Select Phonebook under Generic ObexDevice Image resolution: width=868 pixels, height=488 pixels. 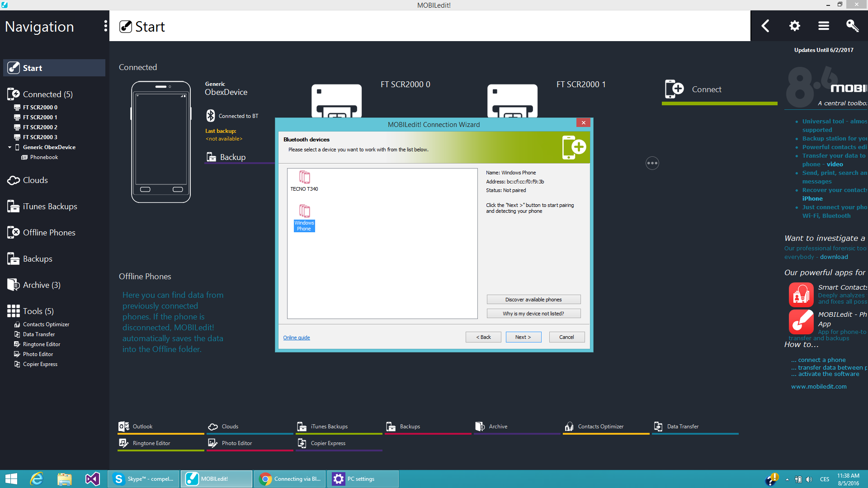(x=44, y=157)
